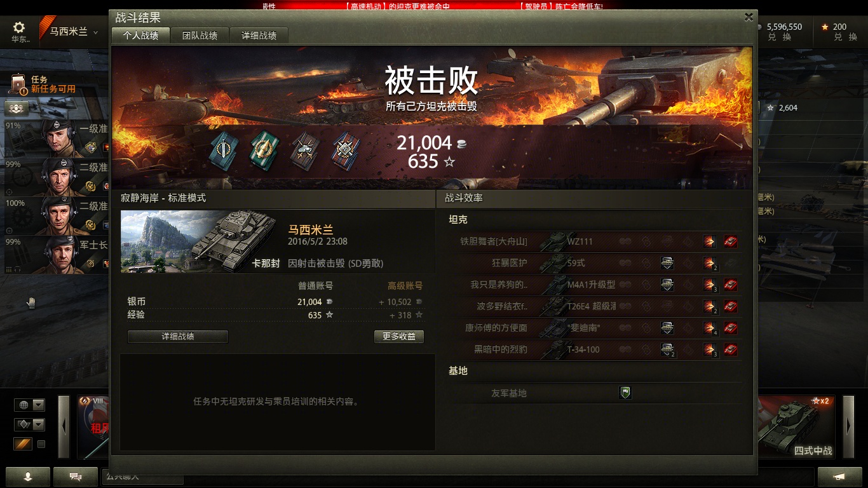The width and height of the screenshot is (868, 488).
Task: Switch to the 详细战绩 tab
Action: tap(259, 36)
